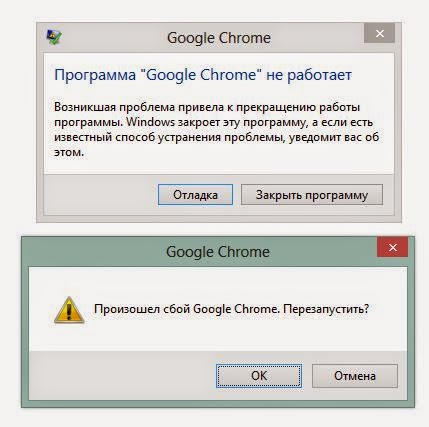Click the upper dialog's Google Chrome title text
The height and width of the screenshot is (427, 429).
[x=219, y=38]
